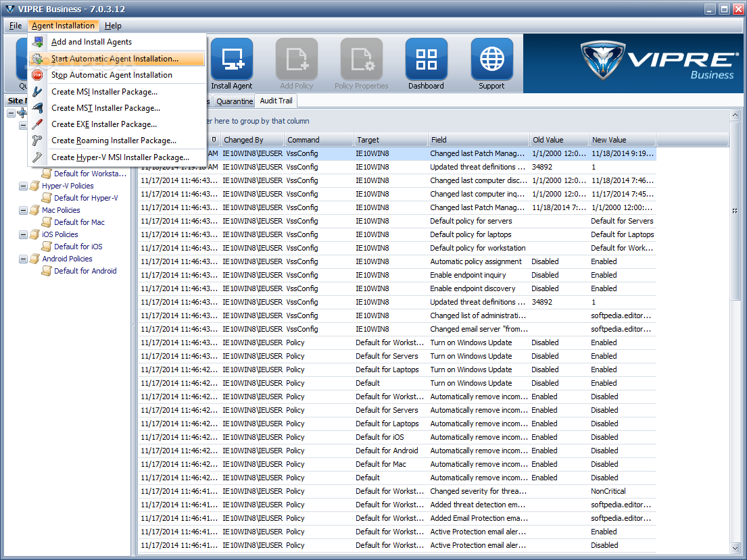
Task: Switch to the Quarantine tab
Action: pyautogui.click(x=235, y=101)
